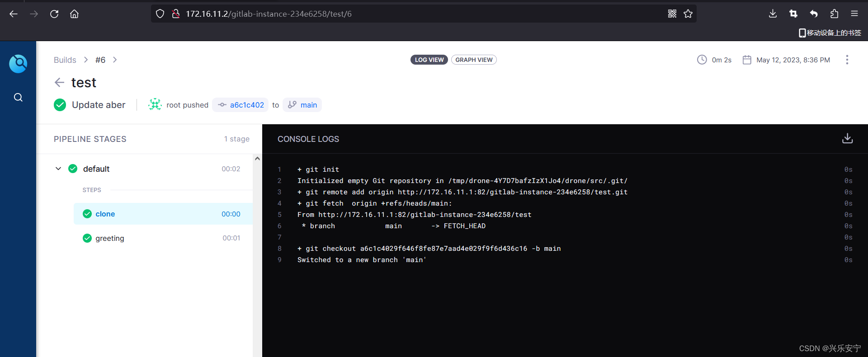Click the URL address field
This screenshot has width=868, height=357.
coord(423,14)
